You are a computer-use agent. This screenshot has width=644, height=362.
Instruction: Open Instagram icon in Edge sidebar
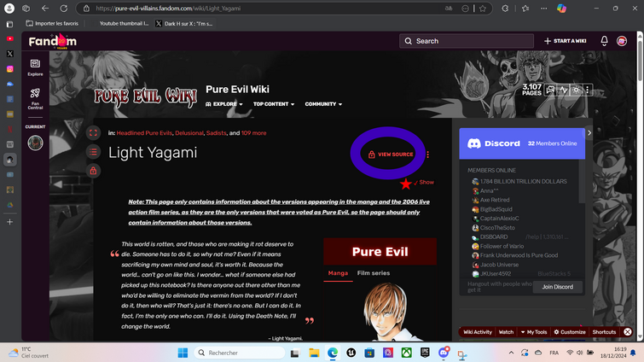[10, 69]
